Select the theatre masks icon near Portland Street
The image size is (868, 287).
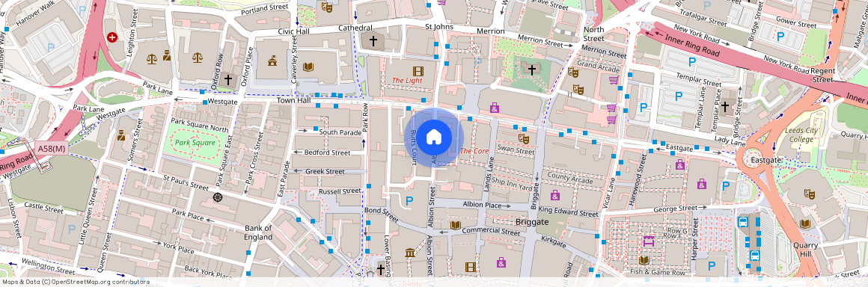point(326,7)
